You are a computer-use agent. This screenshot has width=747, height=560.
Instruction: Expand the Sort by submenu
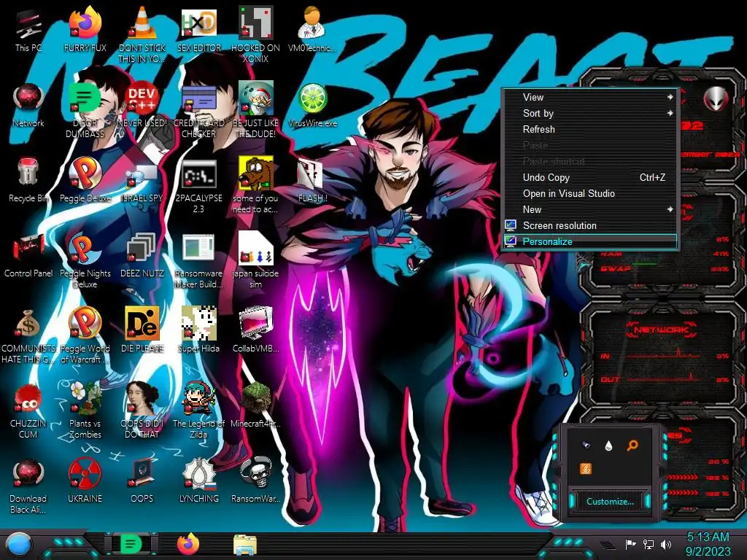(591, 113)
